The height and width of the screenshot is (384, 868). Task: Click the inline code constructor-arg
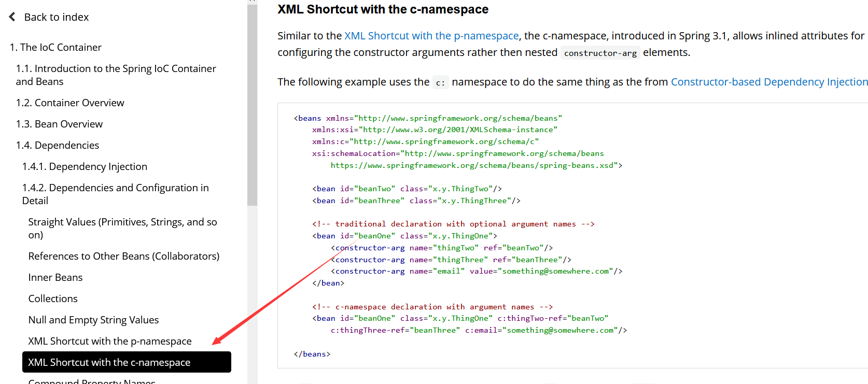[x=600, y=53]
